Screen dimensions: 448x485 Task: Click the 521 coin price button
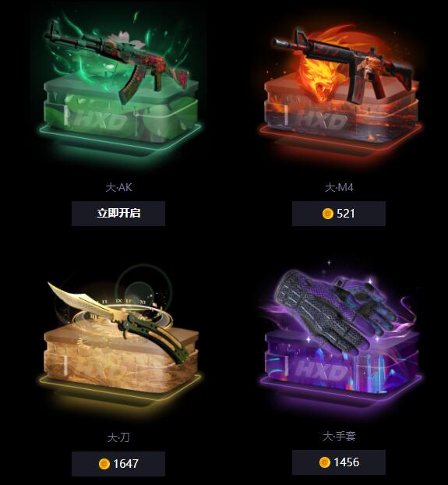pos(339,214)
